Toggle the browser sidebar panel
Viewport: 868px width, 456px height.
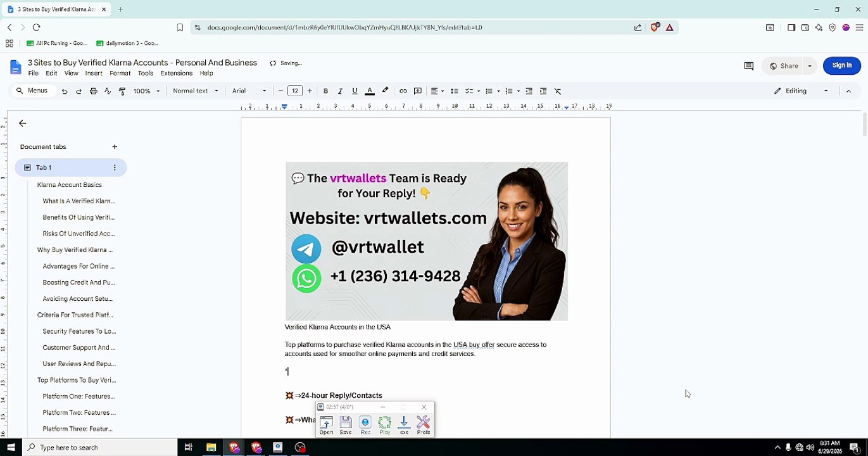click(791, 27)
